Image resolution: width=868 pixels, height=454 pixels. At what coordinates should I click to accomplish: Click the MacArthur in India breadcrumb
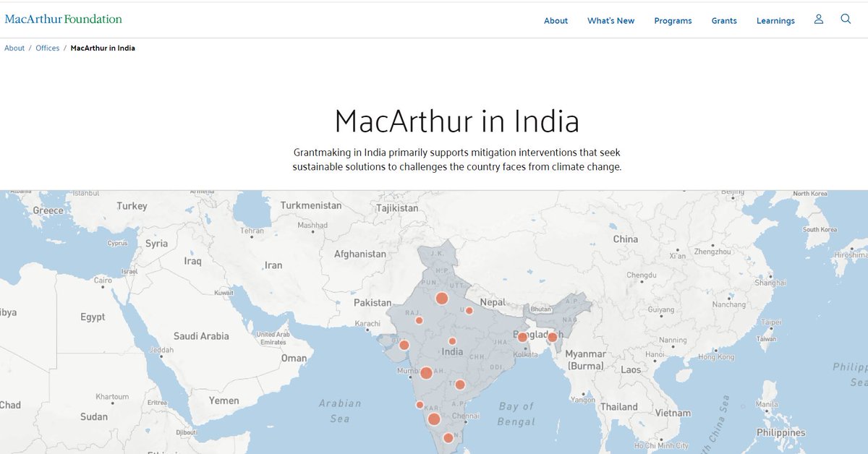pos(102,47)
